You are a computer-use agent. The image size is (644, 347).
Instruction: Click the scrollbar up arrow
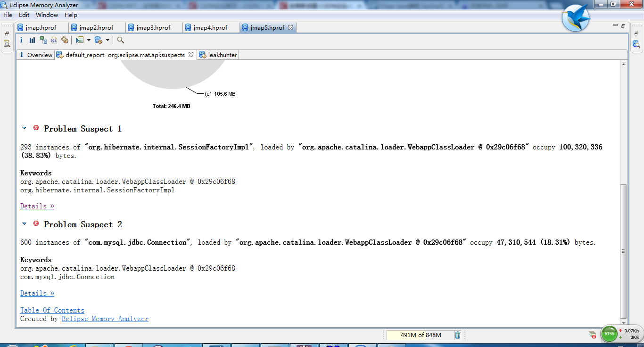624,63
